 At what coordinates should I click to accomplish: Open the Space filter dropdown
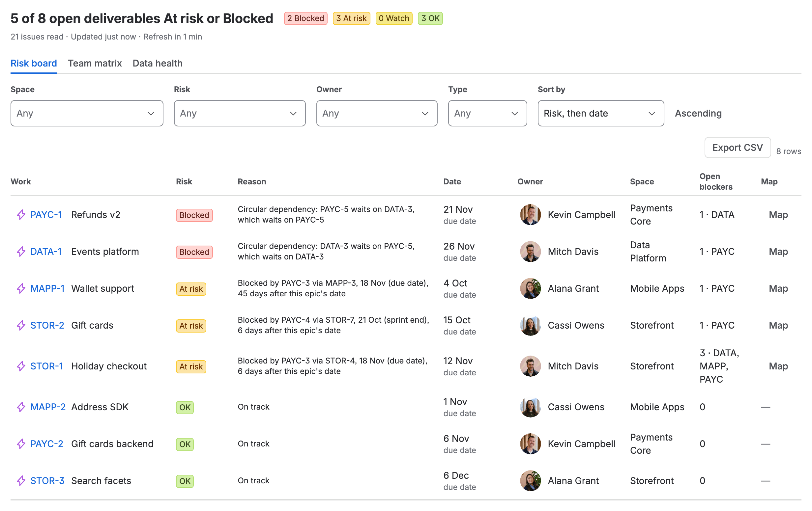[87, 113]
